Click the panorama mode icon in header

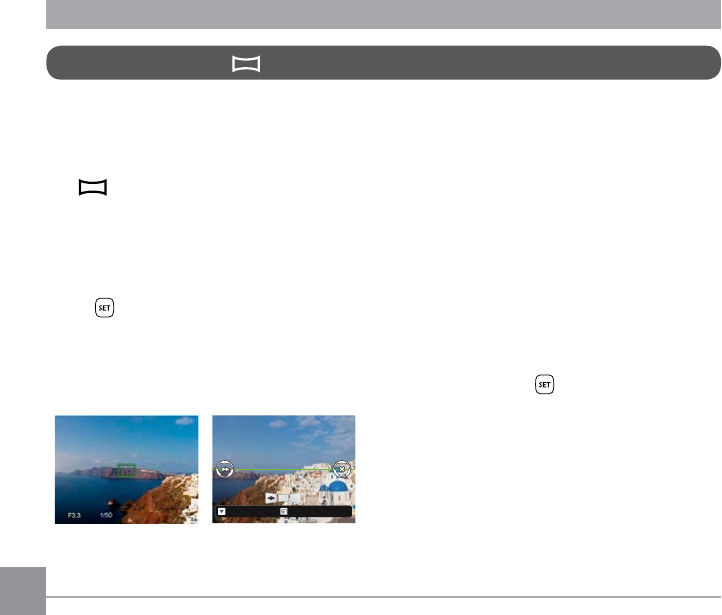tap(246, 64)
